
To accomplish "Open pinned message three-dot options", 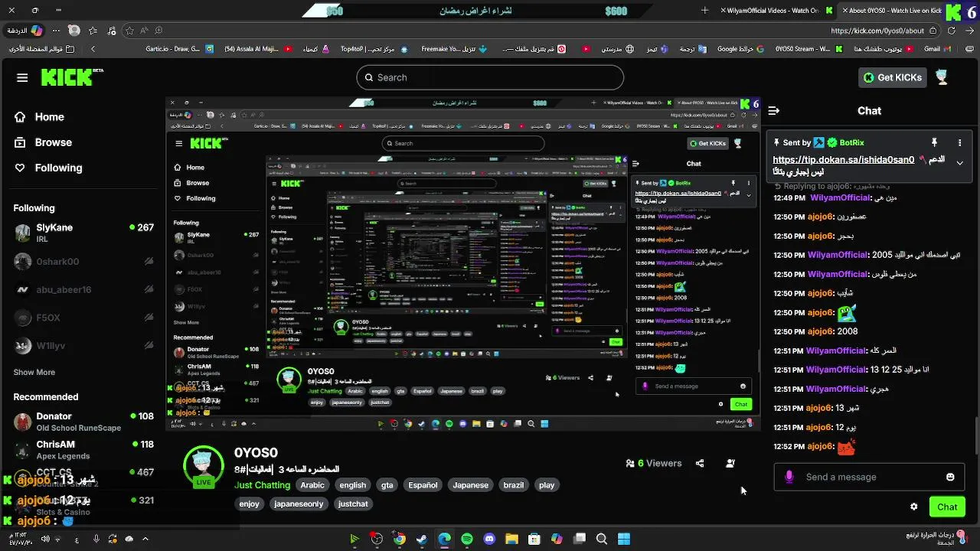I will coord(959,142).
